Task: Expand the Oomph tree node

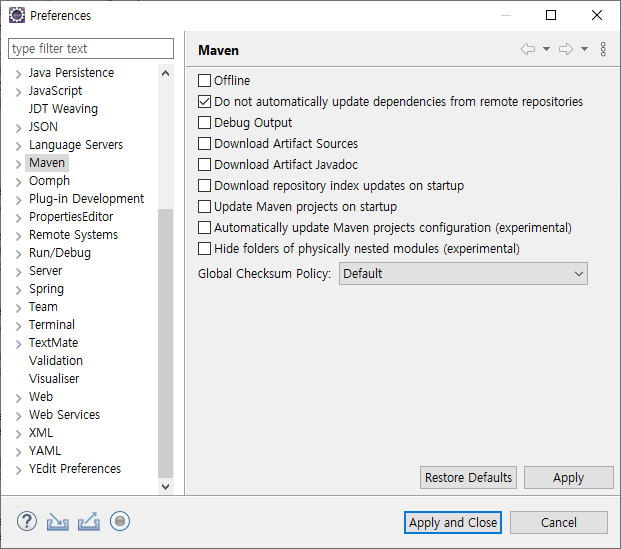Action: tap(18, 182)
